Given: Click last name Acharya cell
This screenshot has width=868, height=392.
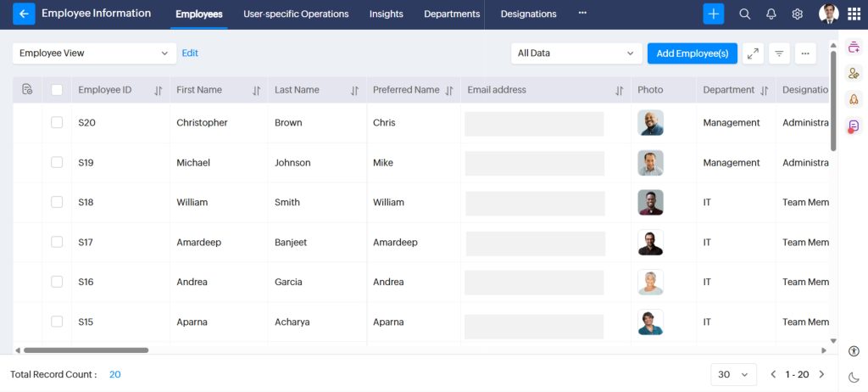Looking at the screenshot, I should (x=292, y=322).
